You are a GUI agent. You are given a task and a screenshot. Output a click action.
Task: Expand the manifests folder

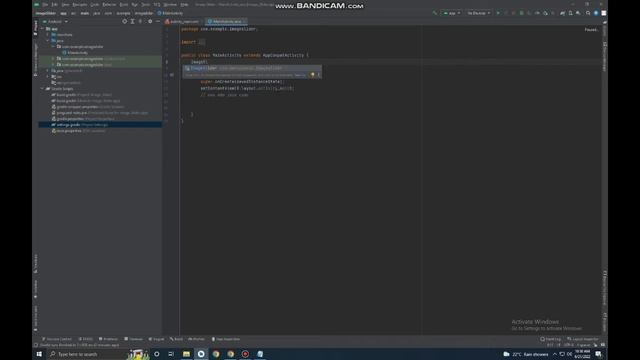(x=48, y=35)
